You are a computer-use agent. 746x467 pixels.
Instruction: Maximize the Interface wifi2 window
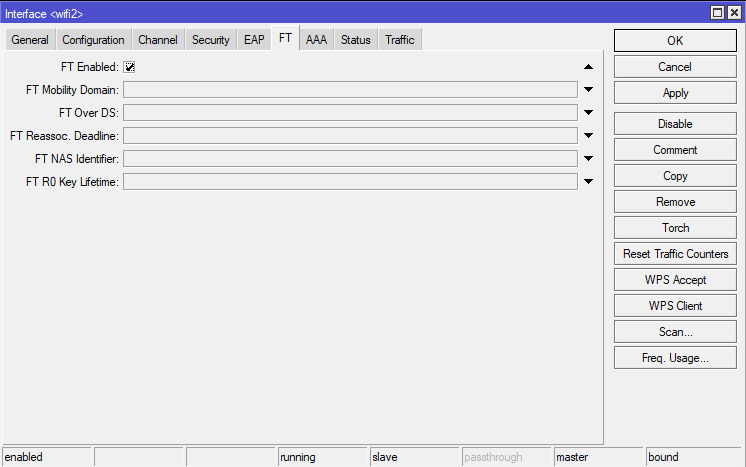point(718,12)
